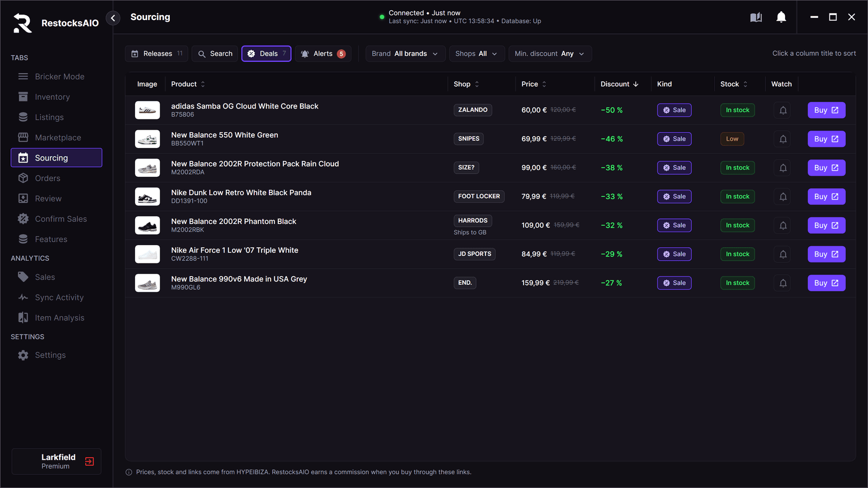Switch to the Alerts tab
Screen dimensions: 868x488
coord(323,54)
